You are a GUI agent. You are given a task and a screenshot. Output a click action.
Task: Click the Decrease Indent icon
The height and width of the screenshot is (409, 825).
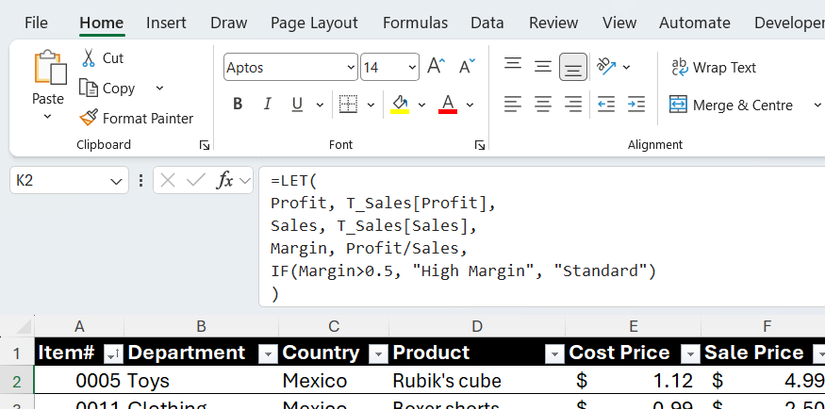tap(606, 104)
